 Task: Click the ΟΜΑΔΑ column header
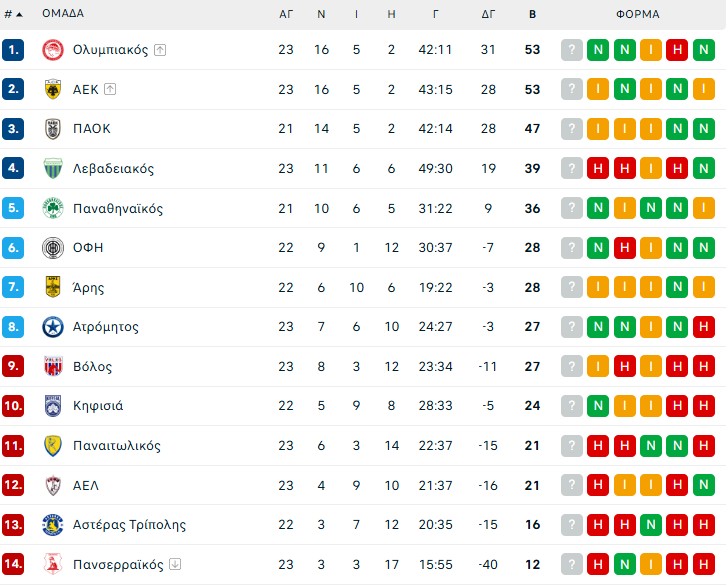[63, 14]
